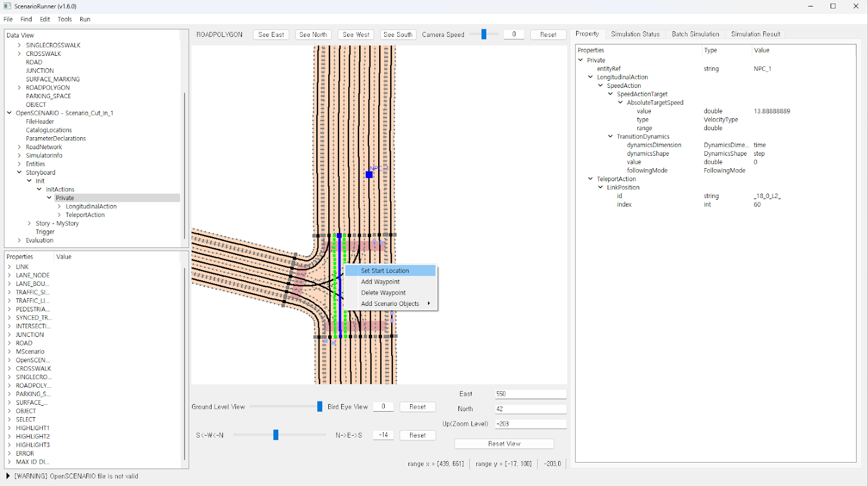Expand the LongitudinalAction item in Data View
Viewport: 868px width, 486px height.
click(59, 207)
